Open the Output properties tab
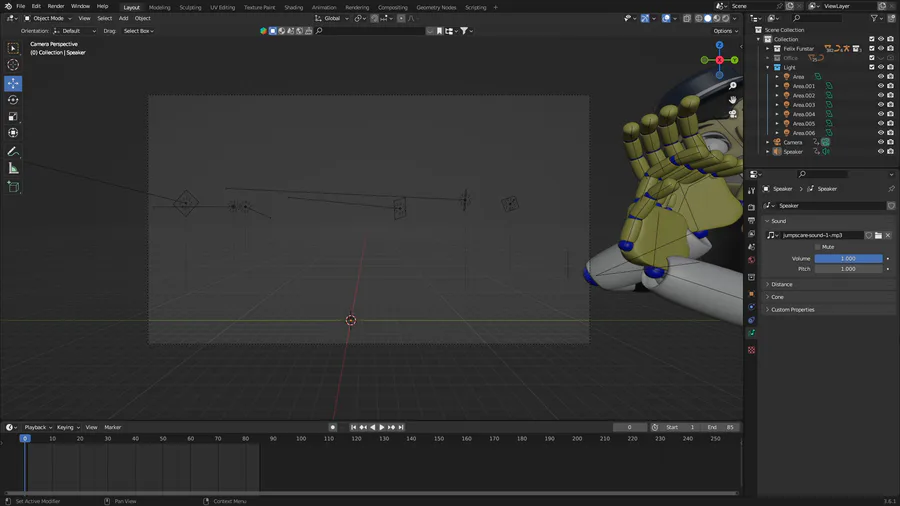The image size is (900, 506). [751, 220]
